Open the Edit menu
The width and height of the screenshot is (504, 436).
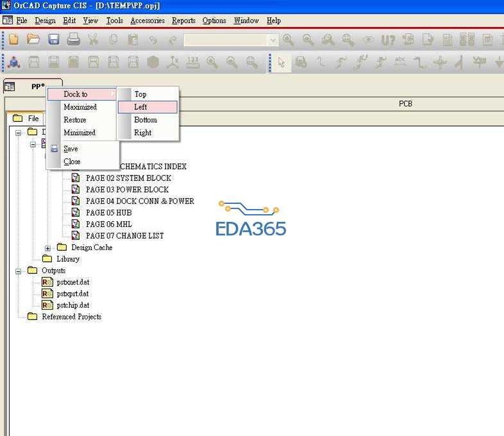[x=69, y=21]
